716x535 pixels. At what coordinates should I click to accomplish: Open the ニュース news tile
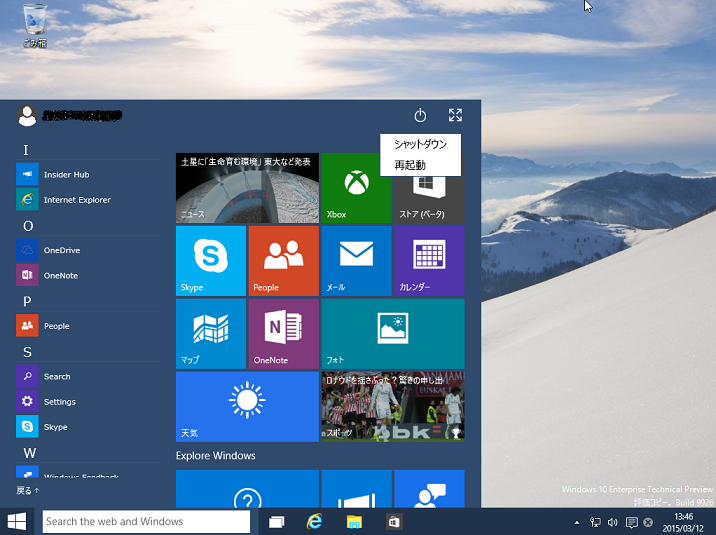[x=247, y=188]
